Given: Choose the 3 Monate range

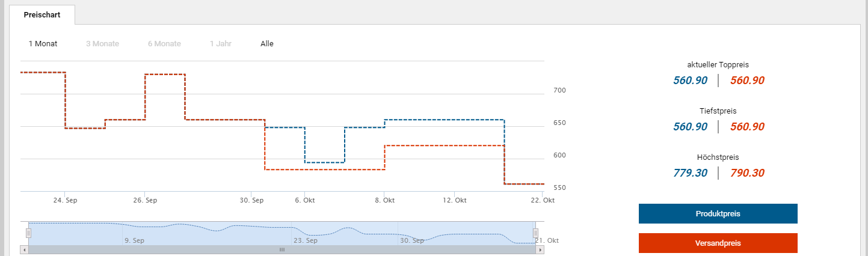Looking at the screenshot, I should point(102,44).
